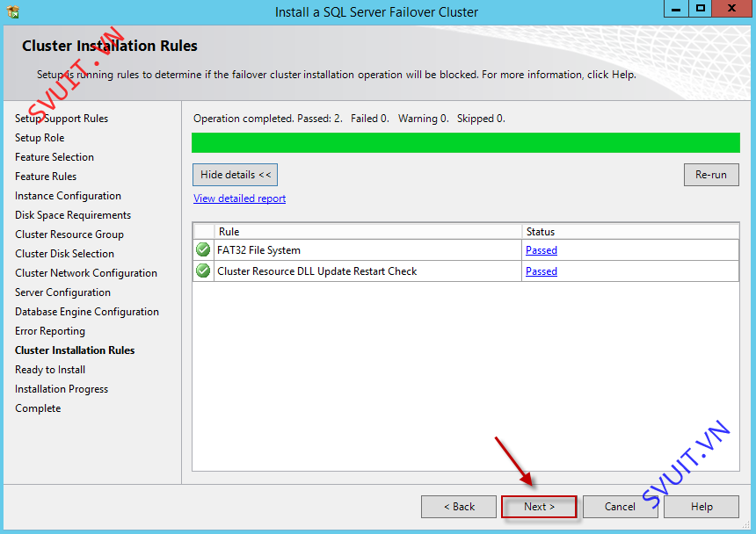Open the Passed link for FAT32 File System
This screenshot has width=756, height=534.
tap(542, 250)
